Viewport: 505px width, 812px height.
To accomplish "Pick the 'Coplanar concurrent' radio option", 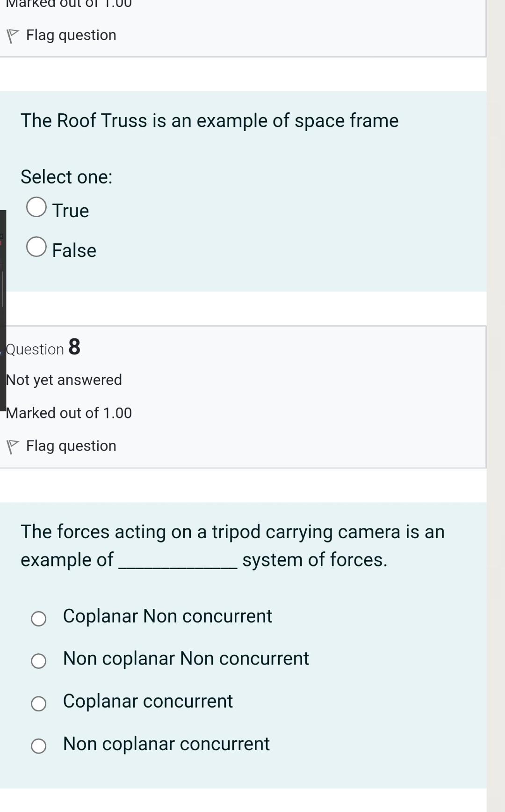I will [x=38, y=703].
